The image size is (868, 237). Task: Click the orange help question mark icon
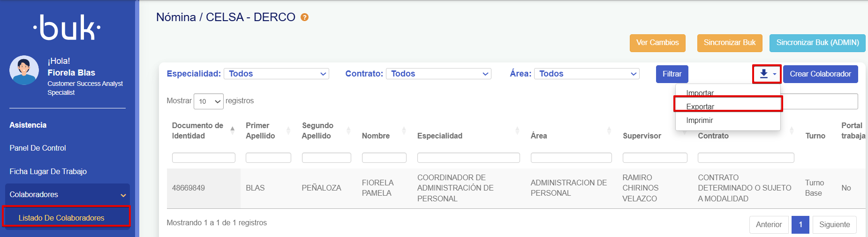[304, 17]
